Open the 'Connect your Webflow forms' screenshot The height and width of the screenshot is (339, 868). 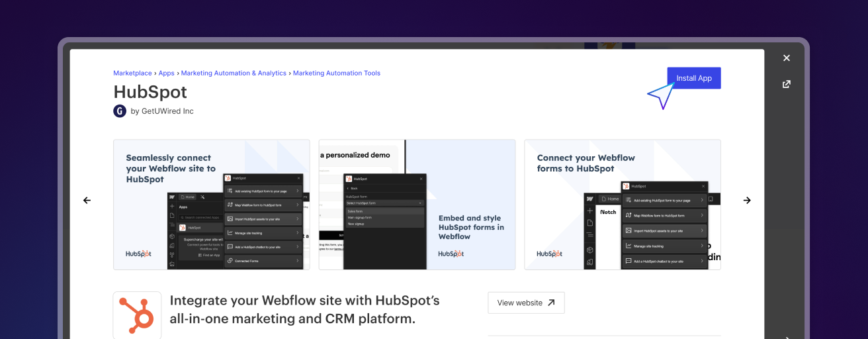point(623,205)
